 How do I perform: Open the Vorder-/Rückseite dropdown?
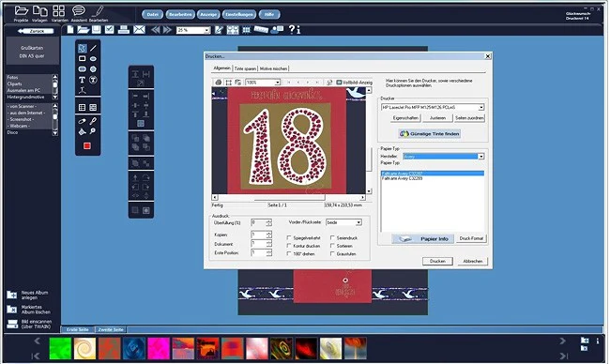click(x=343, y=222)
